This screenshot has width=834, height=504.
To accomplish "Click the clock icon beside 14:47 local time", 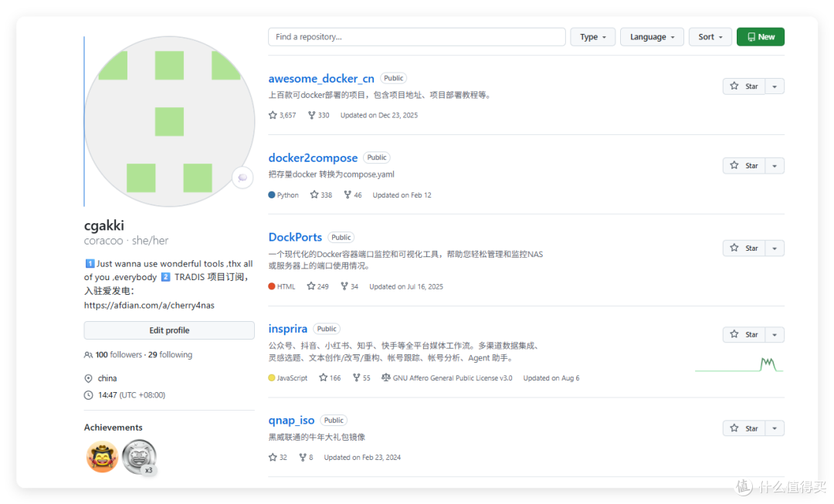I will [88, 395].
